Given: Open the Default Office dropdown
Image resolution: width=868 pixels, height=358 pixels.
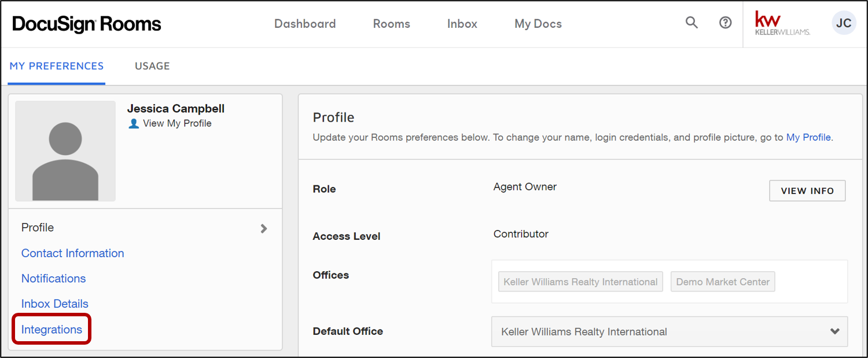Looking at the screenshot, I should click(670, 331).
